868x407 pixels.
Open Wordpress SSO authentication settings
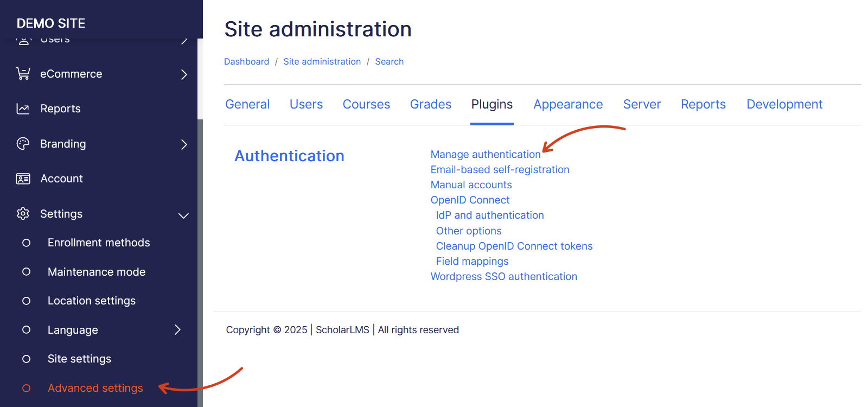[x=503, y=277]
